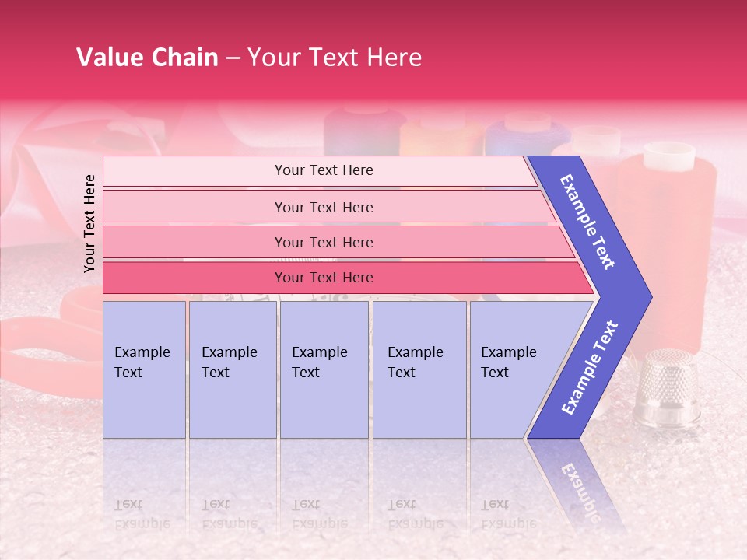Click the darkest pink fourth text bar
Screen dimensions: 747x560
click(x=323, y=278)
